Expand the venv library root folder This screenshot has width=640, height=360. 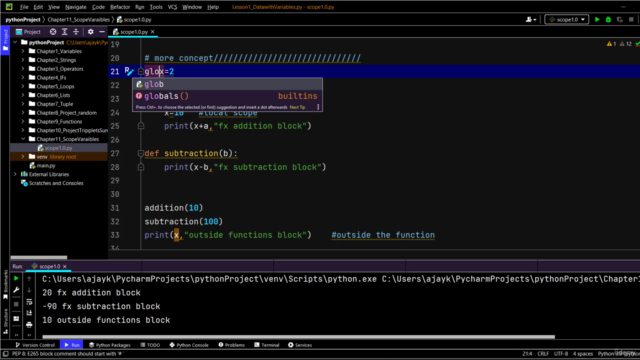tap(23, 156)
